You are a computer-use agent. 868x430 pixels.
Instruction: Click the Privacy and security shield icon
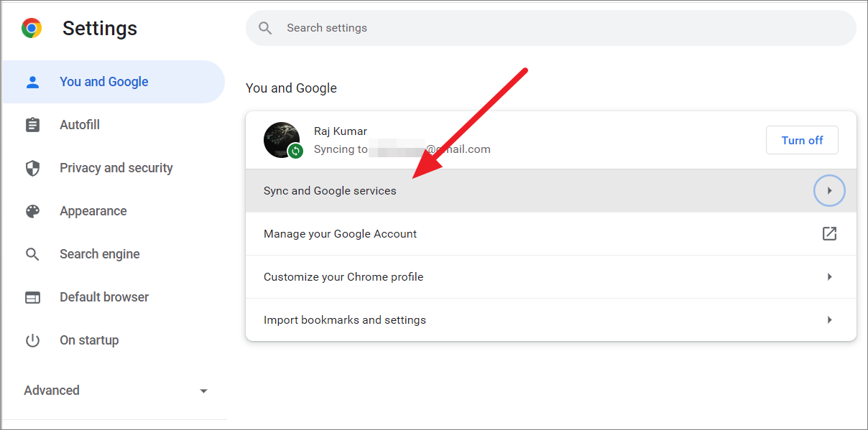pos(32,168)
